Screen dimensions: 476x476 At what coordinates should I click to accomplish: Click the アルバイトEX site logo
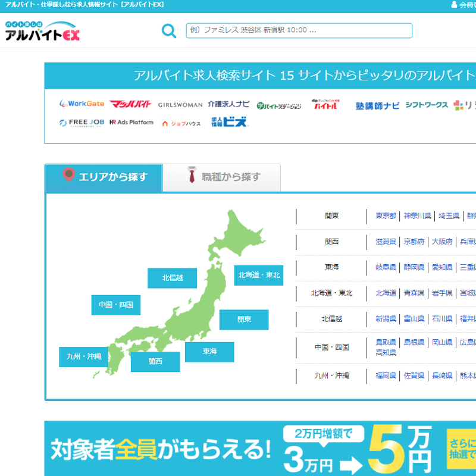(42, 32)
